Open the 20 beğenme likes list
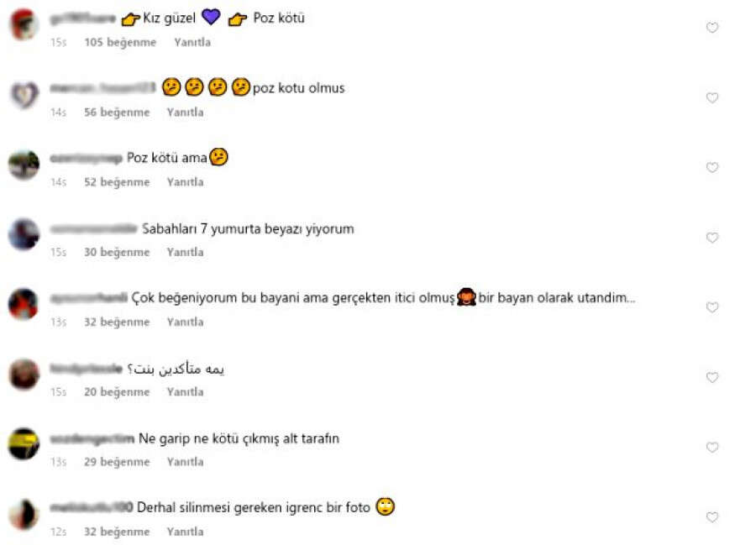Viewport: 756px width, 545px height. pyautogui.click(x=117, y=392)
